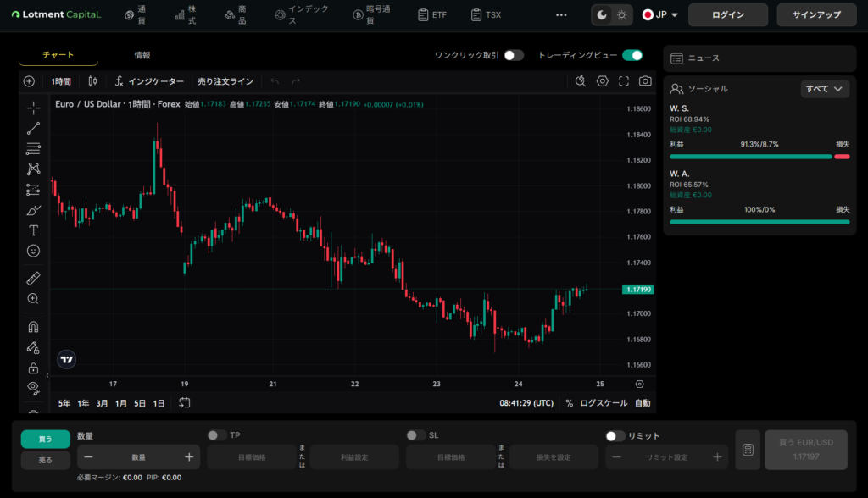Click the サインアップ button

(x=816, y=15)
